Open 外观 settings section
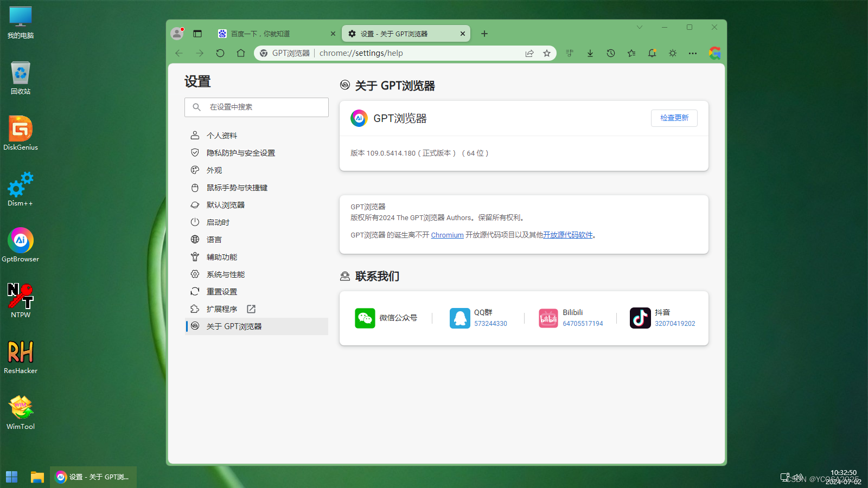Viewport: 868px width, 488px height. coord(257,170)
